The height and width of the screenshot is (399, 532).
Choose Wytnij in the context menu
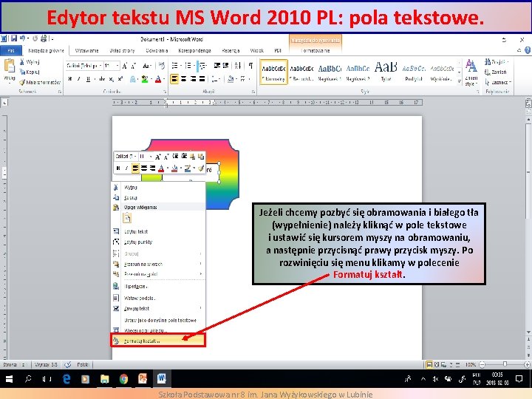[x=158, y=187]
